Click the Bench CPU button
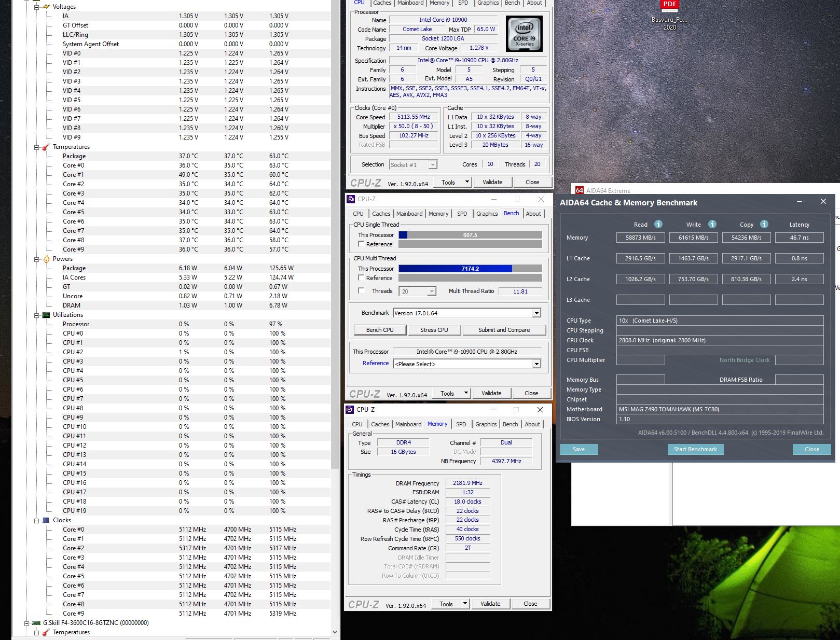 pos(380,330)
